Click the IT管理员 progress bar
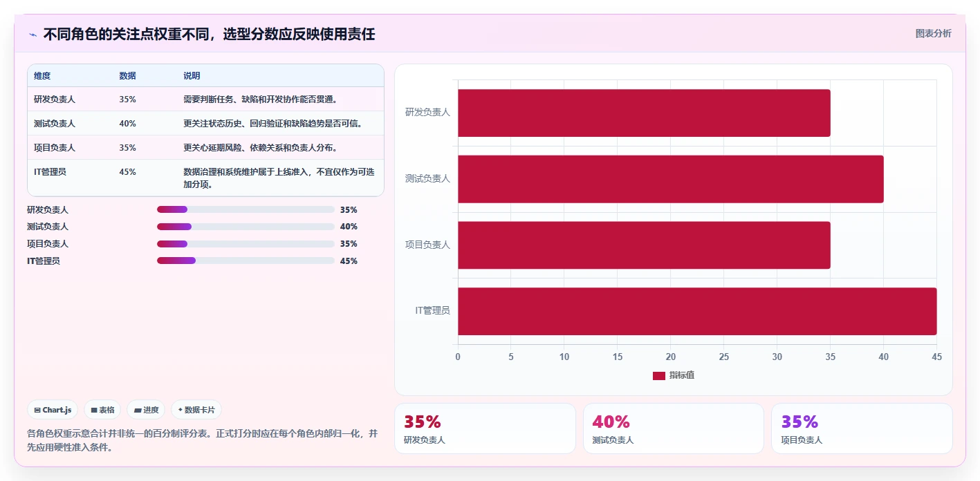Image resolution: width=980 pixels, height=481 pixels. [246, 261]
